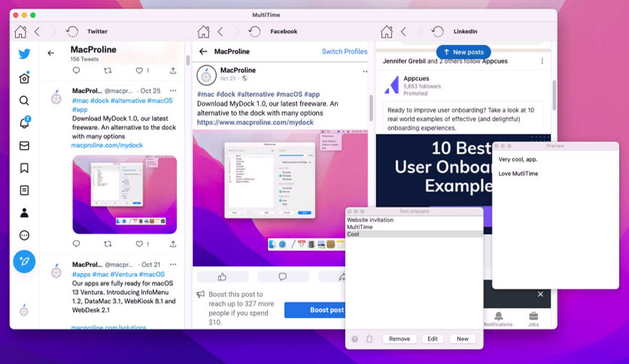Open Twitter Home in sidebar
This screenshot has width=629, height=364.
coord(25,77)
